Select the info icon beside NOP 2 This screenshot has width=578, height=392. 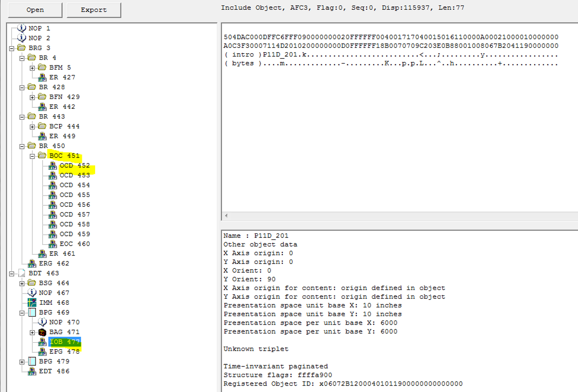tap(22, 38)
